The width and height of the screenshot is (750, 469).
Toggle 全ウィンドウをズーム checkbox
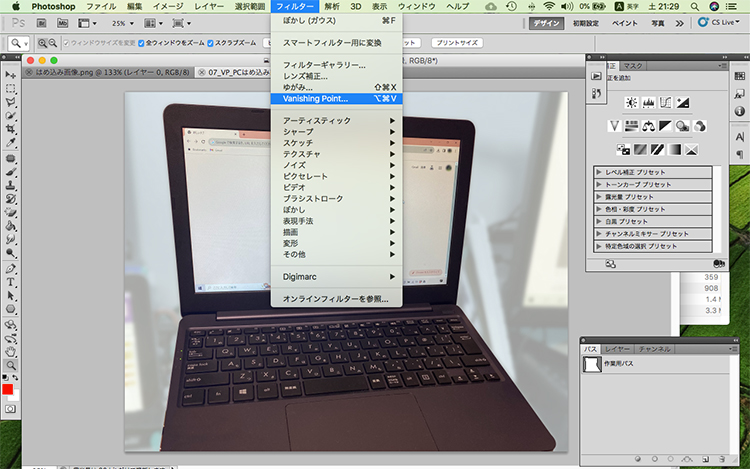point(141,43)
